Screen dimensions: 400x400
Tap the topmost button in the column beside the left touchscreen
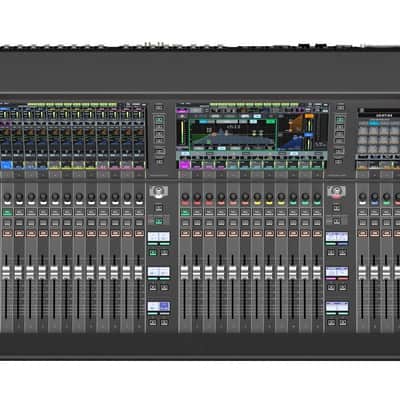(159, 107)
